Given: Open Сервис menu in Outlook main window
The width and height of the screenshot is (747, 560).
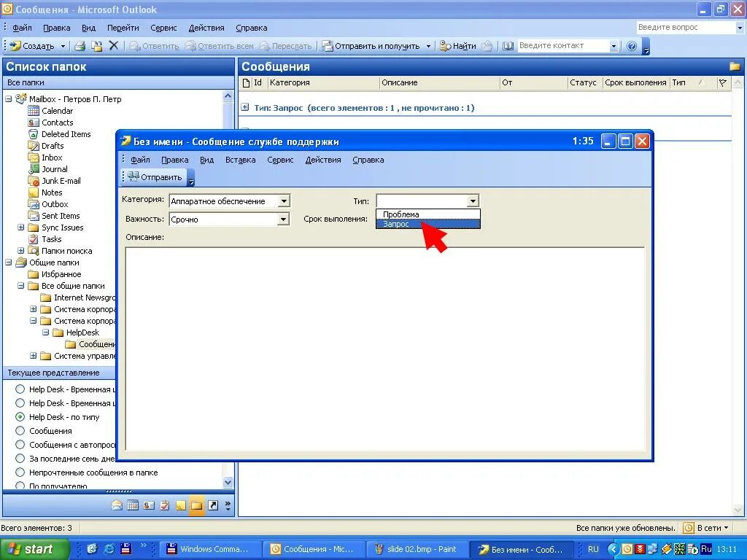Looking at the screenshot, I should (163, 28).
